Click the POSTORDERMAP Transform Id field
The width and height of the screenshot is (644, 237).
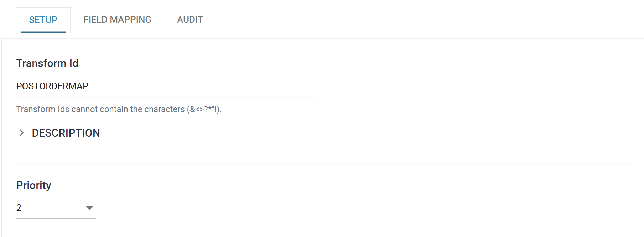click(x=166, y=86)
